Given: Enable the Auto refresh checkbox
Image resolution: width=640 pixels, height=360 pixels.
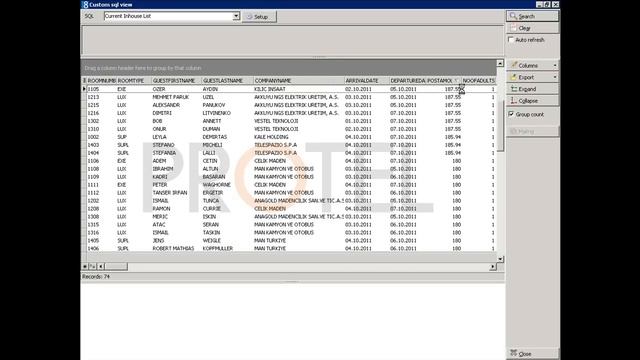Looking at the screenshot, I should pyautogui.click(x=511, y=40).
